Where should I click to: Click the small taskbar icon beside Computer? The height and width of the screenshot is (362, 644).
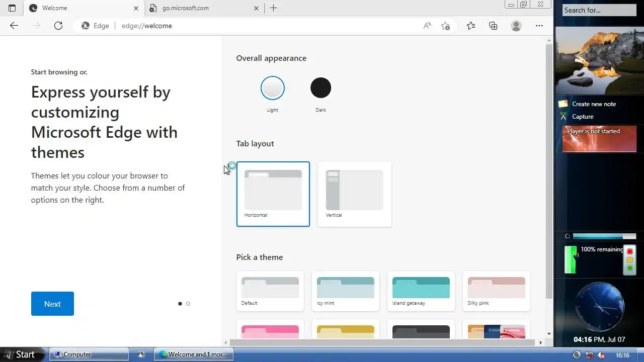(141, 354)
